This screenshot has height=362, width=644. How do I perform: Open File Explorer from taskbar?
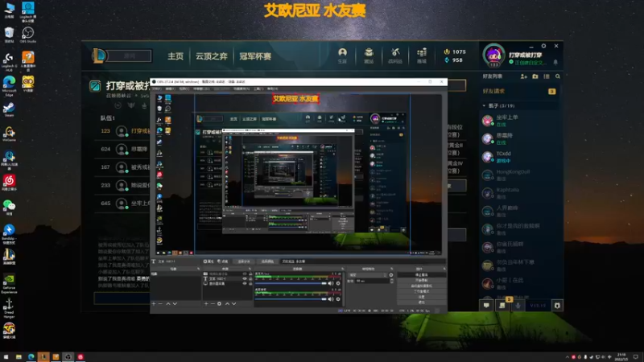pos(19,356)
